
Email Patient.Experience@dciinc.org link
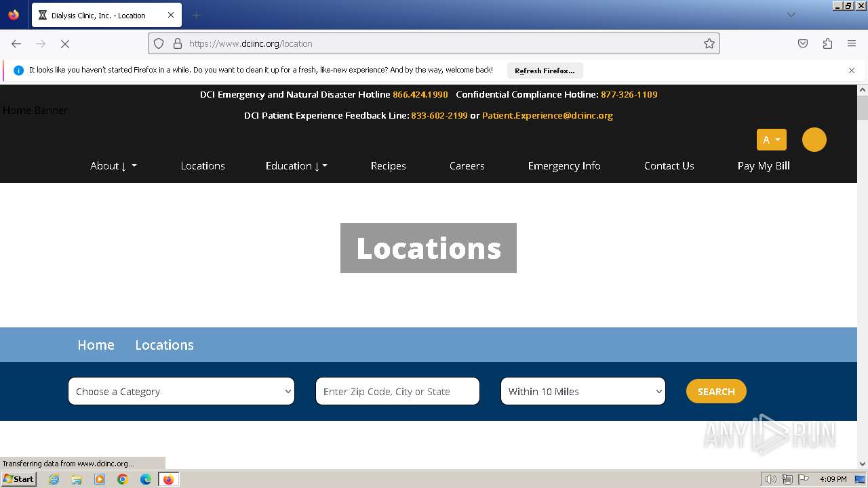[x=547, y=115]
